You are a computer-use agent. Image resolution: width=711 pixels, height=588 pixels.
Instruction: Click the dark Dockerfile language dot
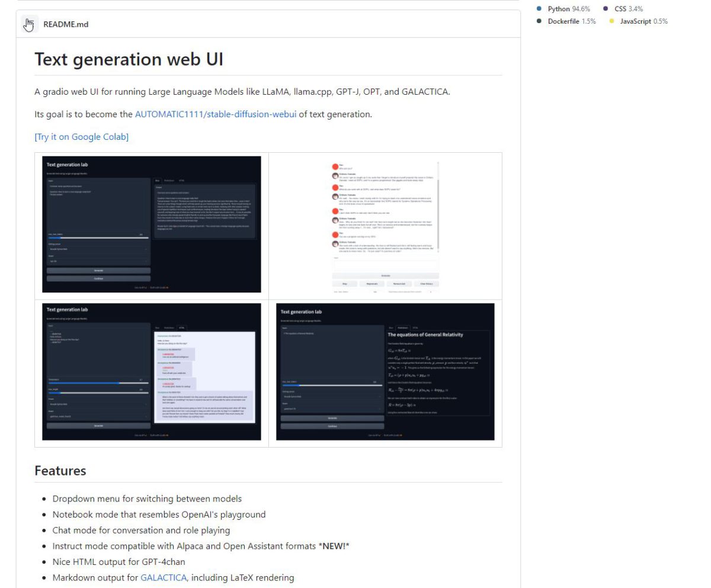pos(539,21)
